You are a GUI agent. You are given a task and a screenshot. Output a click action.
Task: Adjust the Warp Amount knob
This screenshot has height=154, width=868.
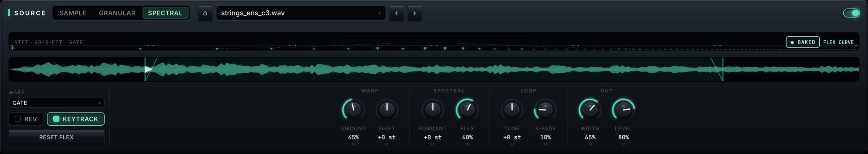[353, 109]
